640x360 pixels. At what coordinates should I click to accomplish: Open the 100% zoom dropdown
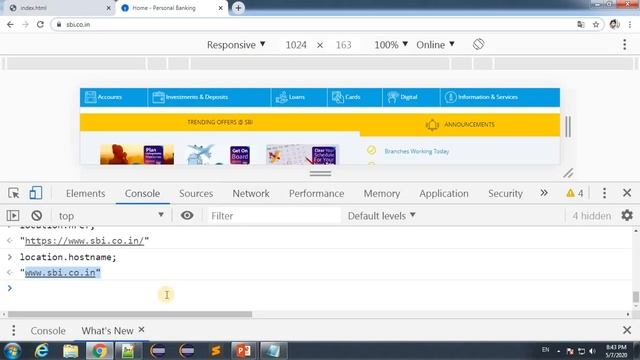tap(391, 44)
